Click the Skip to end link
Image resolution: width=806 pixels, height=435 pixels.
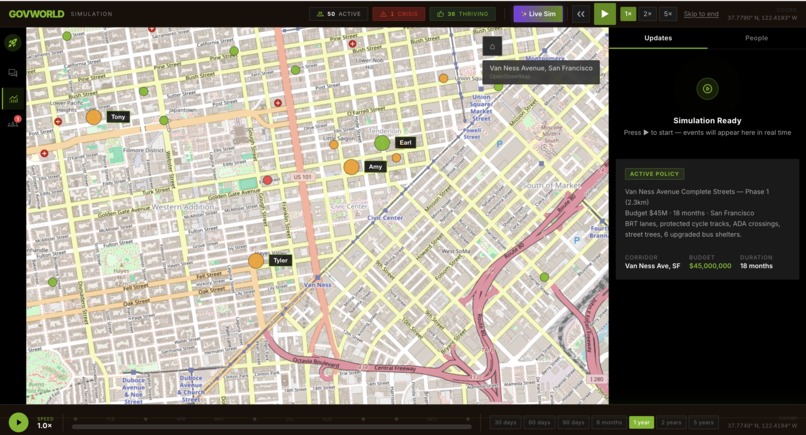point(701,14)
